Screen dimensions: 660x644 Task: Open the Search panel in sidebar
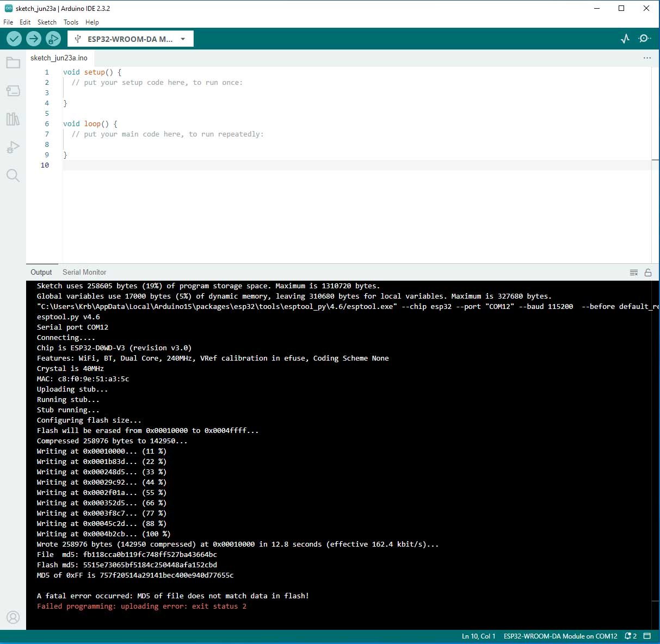pyautogui.click(x=13, y=175)
